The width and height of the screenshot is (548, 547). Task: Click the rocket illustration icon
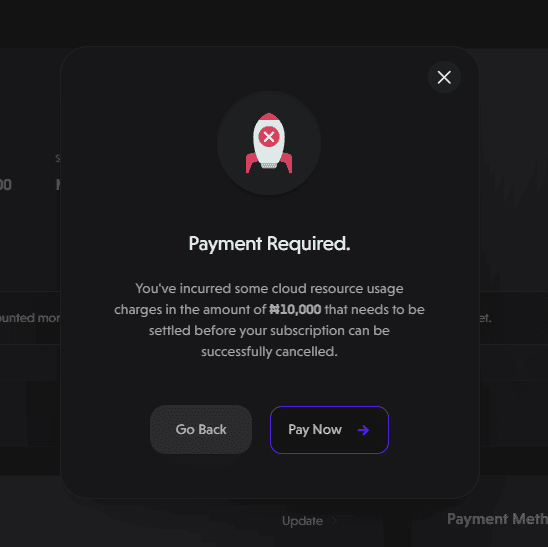269,143
